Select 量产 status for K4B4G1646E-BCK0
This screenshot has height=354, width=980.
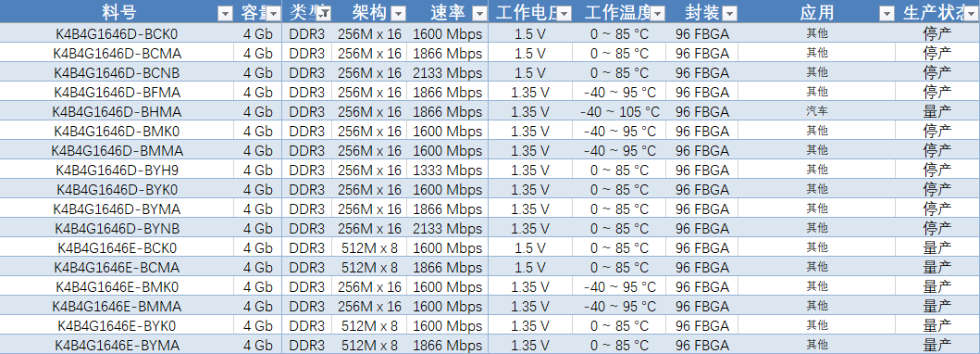(x=937, y=248)
